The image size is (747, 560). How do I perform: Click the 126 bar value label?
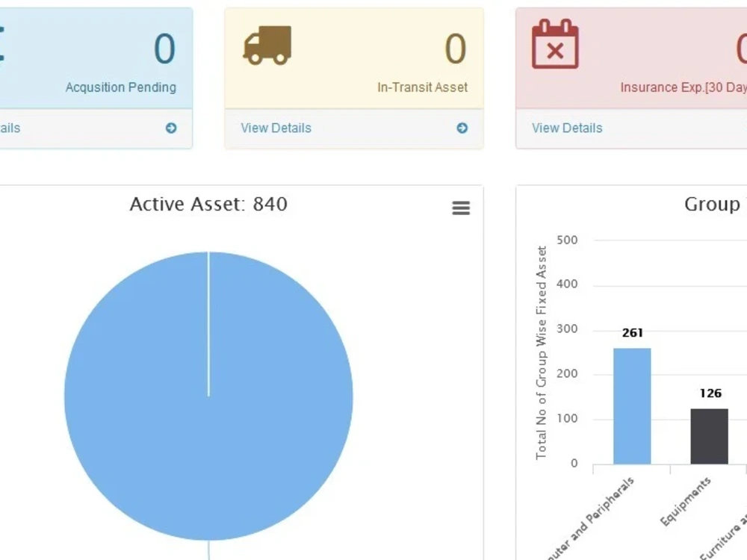click(x=710, y=393)
